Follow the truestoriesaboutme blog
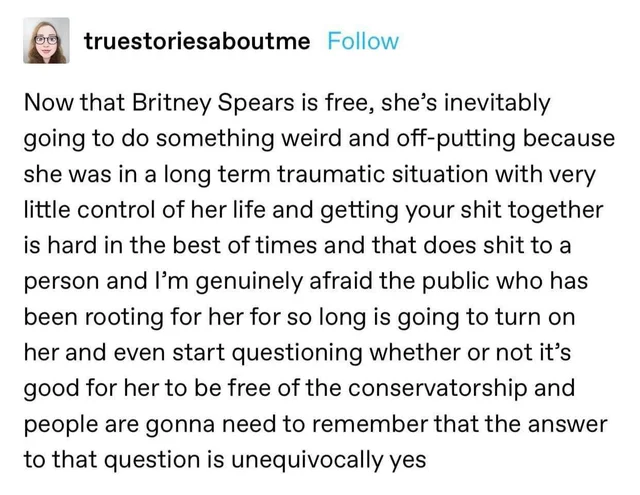640x495 pixels. (x=363, y=41)
